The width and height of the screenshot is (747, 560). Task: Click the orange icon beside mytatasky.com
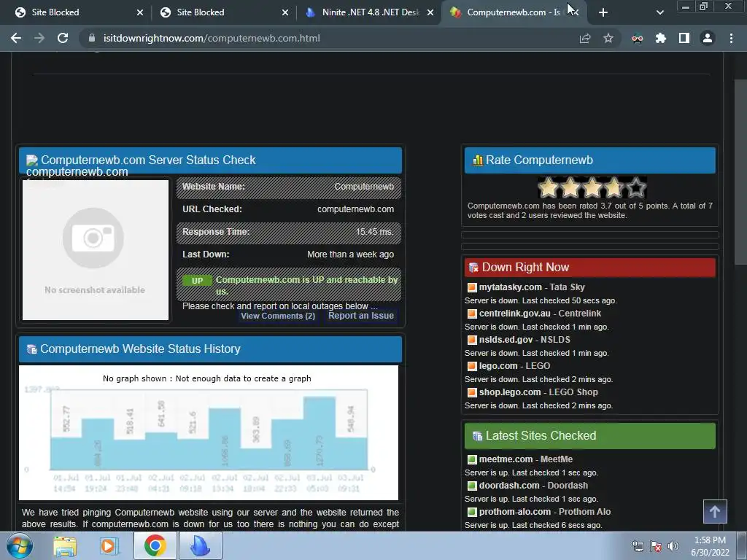pos(472,287)
